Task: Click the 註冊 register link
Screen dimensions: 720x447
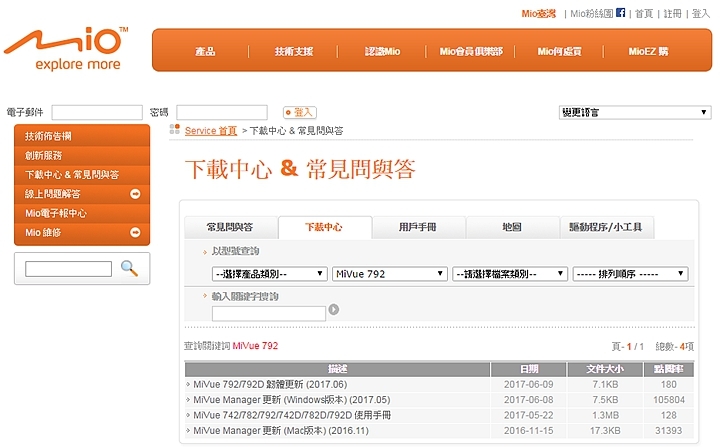Action: [672, 13]
